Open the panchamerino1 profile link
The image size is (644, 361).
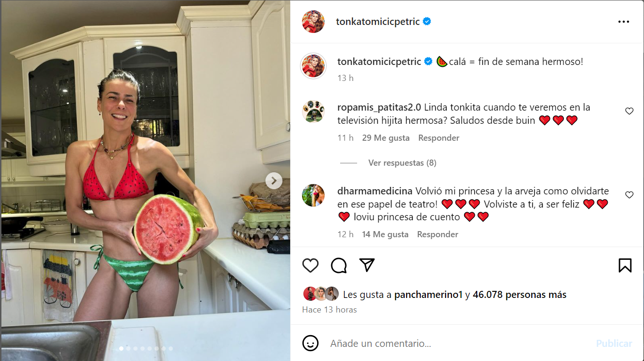point(428,295)
